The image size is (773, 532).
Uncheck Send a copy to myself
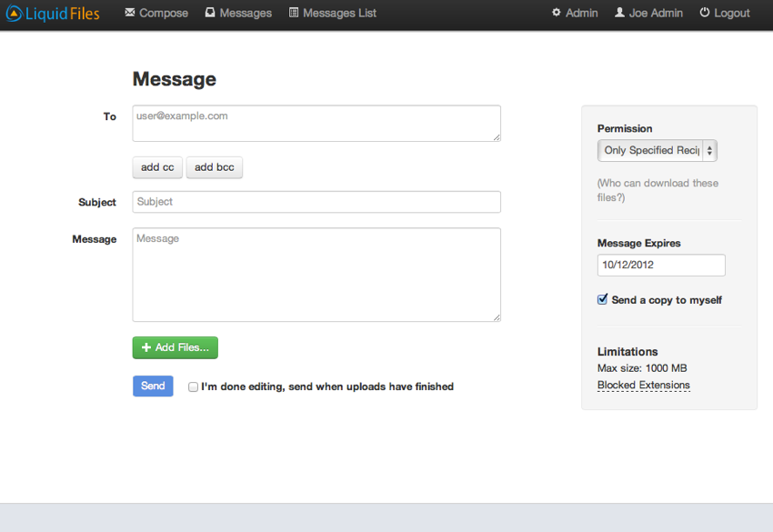coord(601,298)
